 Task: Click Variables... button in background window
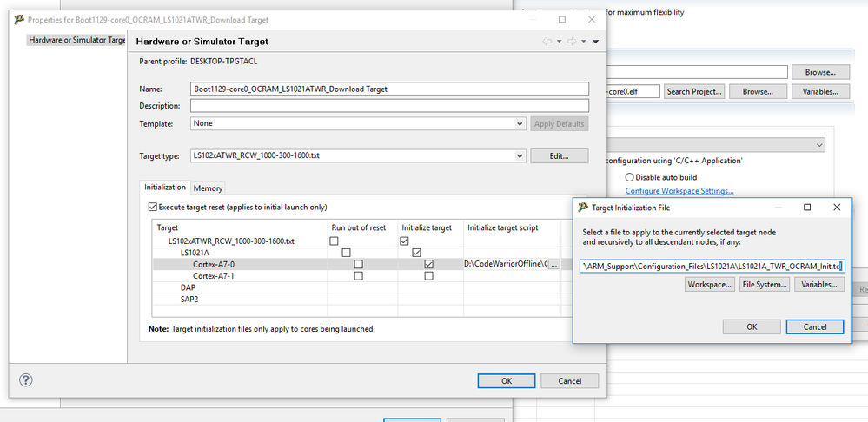pyautogui.click(x=820, y=91)
